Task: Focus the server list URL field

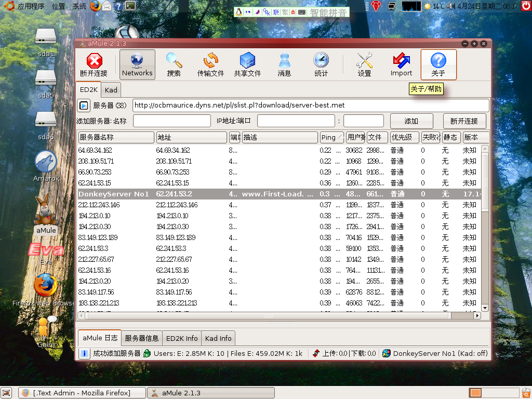Action: 311,105
